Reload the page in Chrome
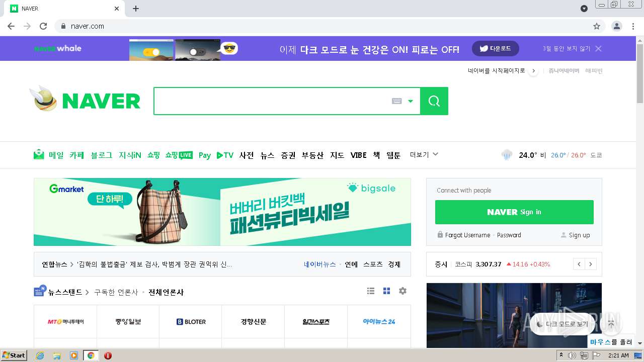 [43, 26]
